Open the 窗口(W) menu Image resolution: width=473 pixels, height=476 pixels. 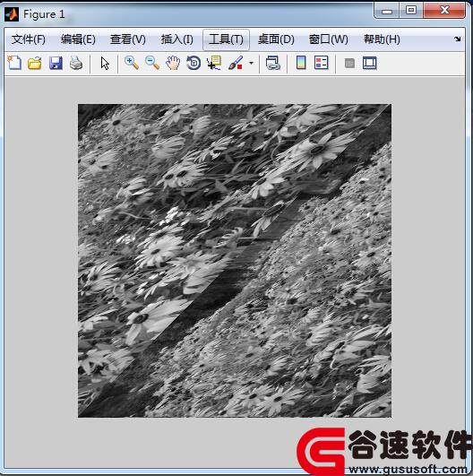[328, 39]
